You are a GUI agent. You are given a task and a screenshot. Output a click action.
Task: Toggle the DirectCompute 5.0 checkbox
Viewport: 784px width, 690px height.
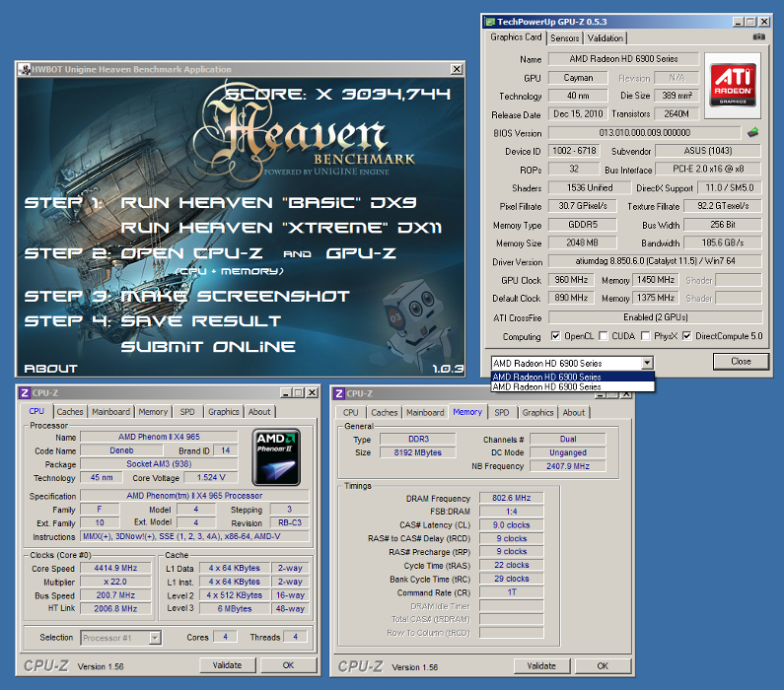coord(687,336)
